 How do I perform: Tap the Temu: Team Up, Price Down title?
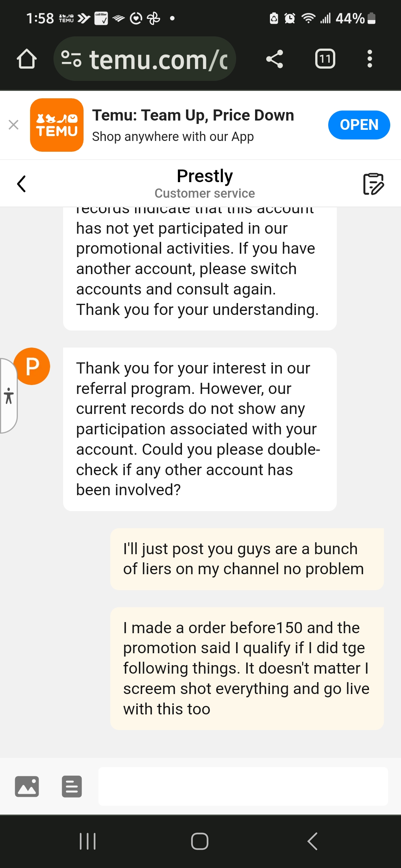[193, 115]
